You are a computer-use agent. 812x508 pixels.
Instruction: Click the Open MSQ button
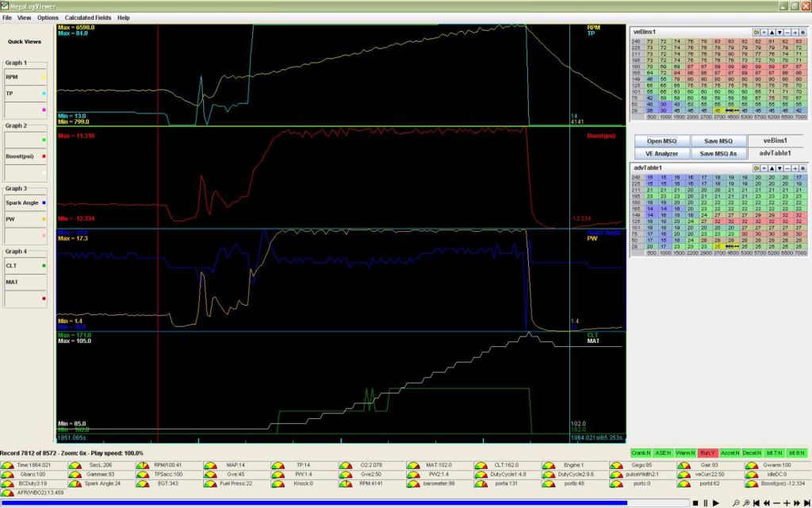pos(660,140)
